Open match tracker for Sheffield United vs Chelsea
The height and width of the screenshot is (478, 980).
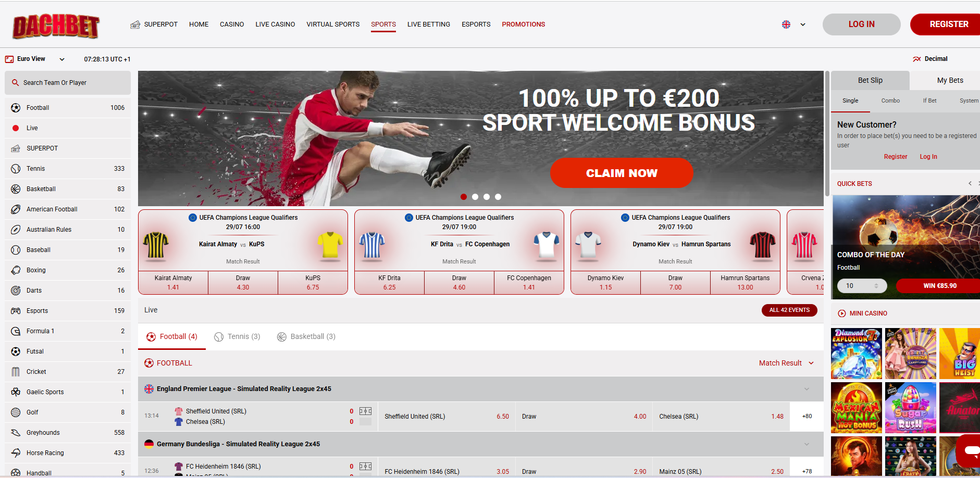(x=365, y=411)
